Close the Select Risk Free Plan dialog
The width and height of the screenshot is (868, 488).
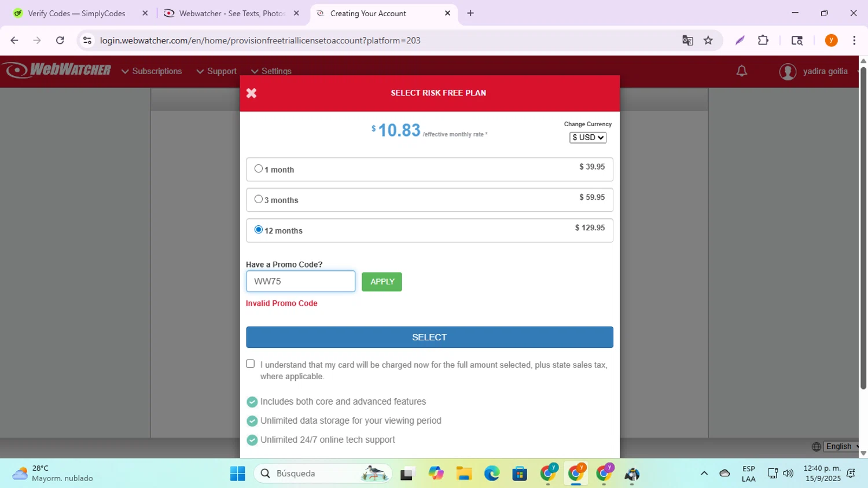pos(251,93)
